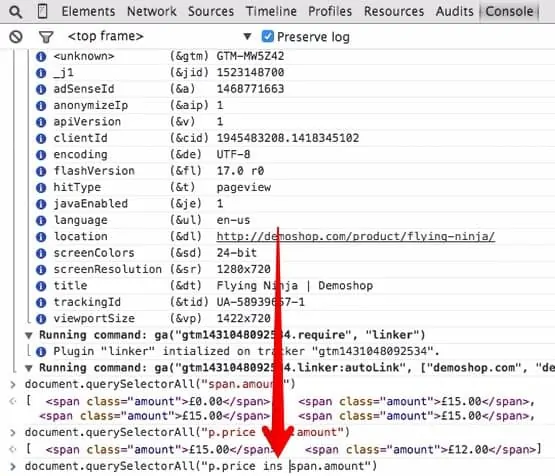Screen dimensions: 555x476
Task: Click the inspect element magnifier icon
Action: [15, 12]
